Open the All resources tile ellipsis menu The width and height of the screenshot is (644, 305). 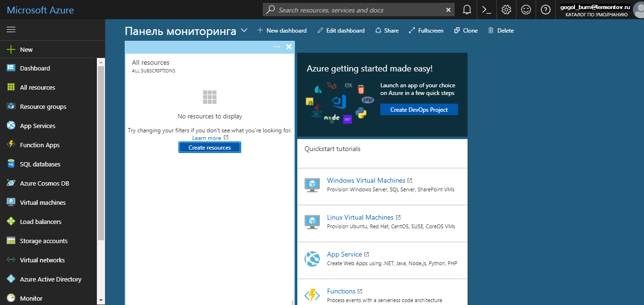(277, 47)
